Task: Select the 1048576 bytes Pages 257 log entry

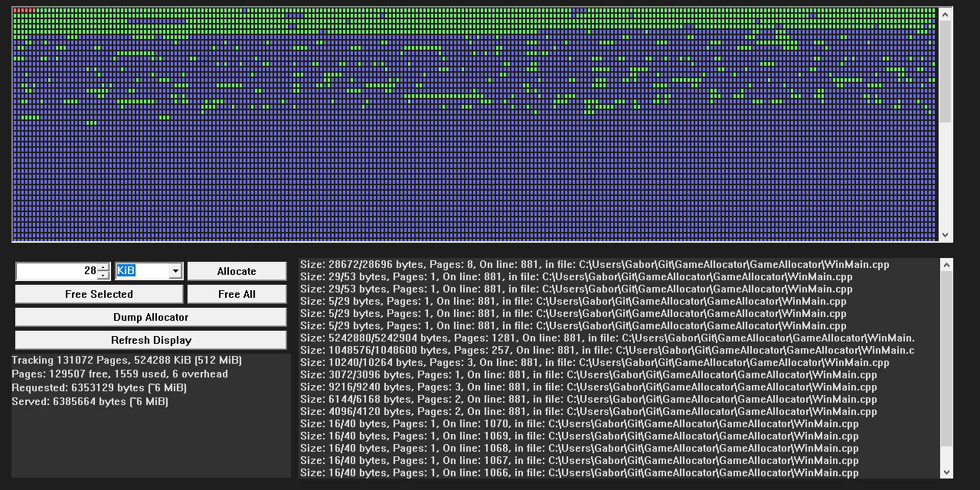Action: pyautogui.click(x=536, y=350)
